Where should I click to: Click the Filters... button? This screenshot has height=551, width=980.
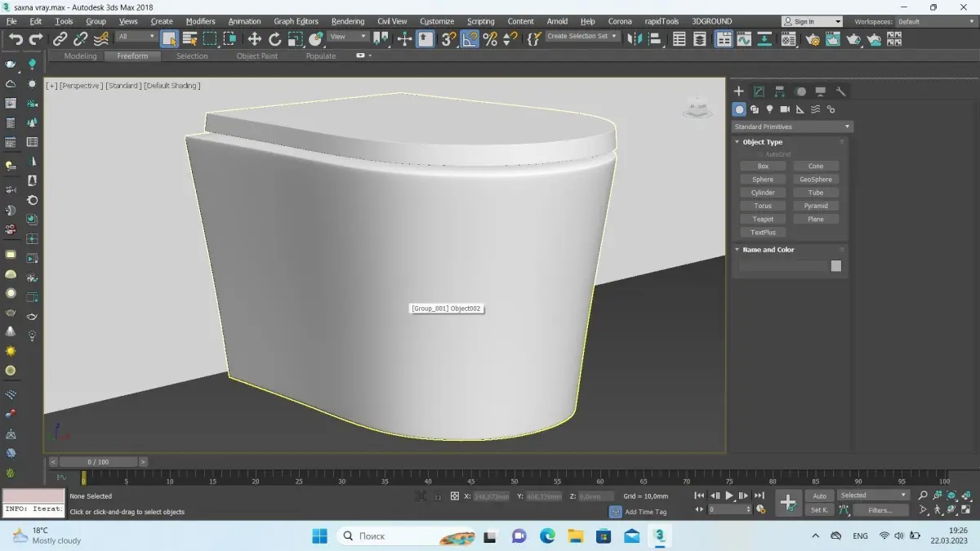(x=880, y=510)
